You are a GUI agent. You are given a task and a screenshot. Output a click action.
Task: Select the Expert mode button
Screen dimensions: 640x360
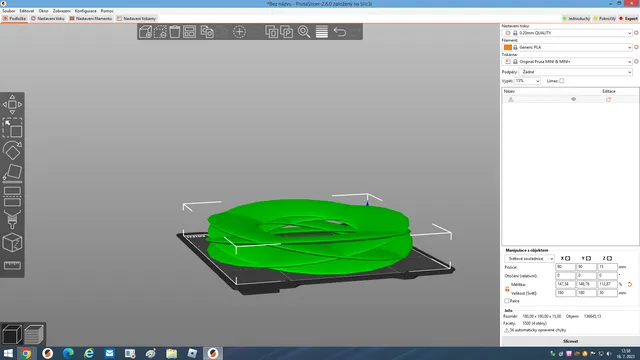click(628, 18)
